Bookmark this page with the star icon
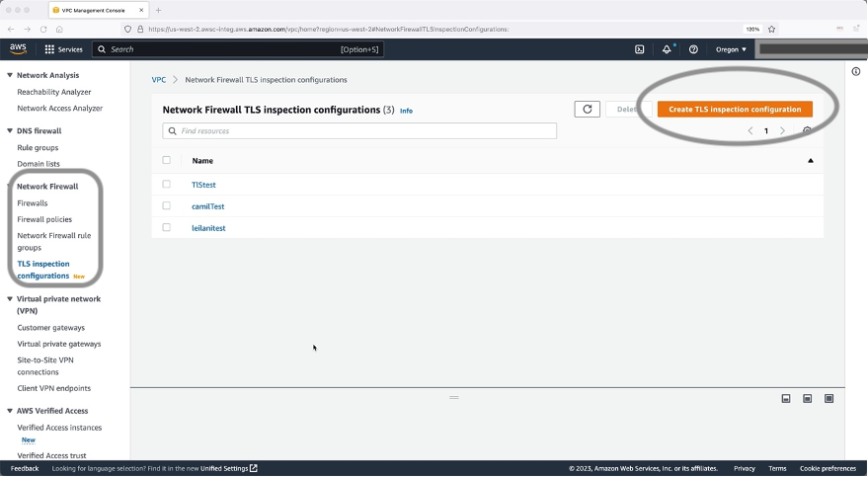The image size is (868, 477). tap(771, 30)
